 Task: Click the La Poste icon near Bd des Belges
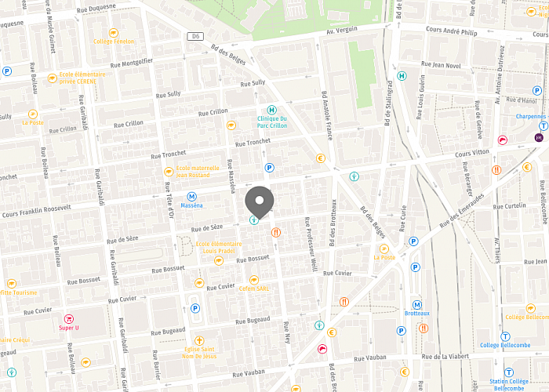point(384,249)
